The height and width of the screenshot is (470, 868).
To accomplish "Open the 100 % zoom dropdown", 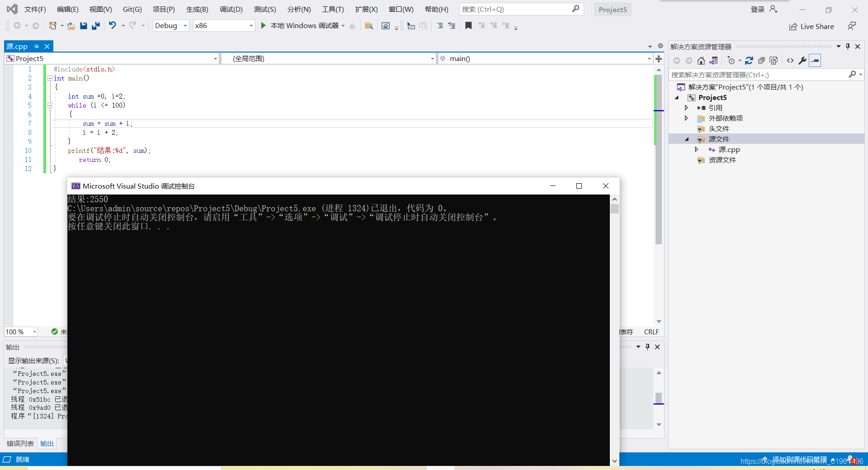I will 34,332.
